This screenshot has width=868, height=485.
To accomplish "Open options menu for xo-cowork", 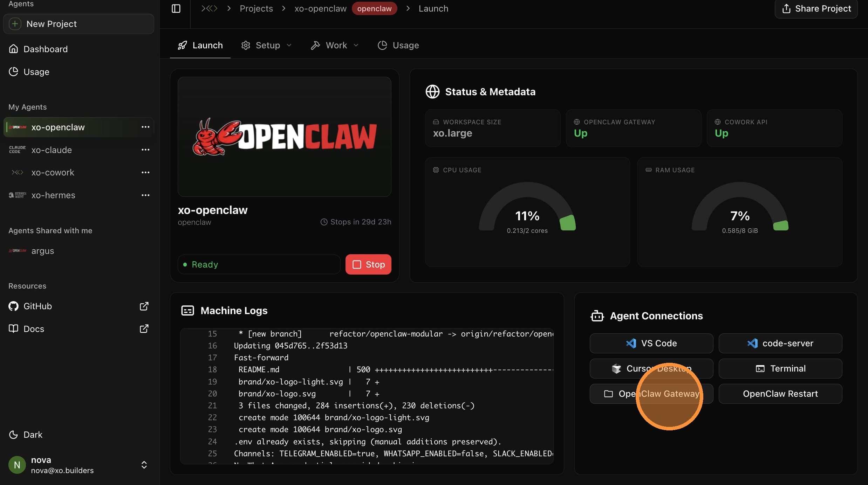I will (x=145, y=172).
